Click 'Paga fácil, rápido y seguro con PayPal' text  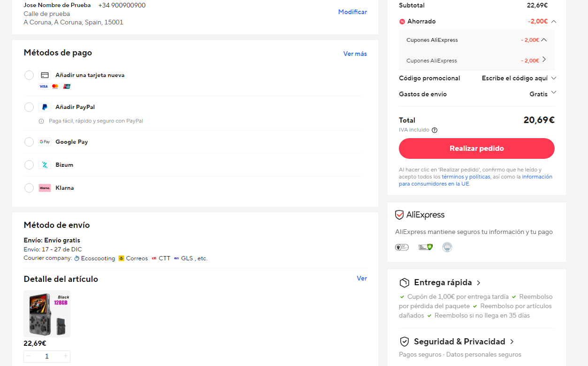coord(96,121)
